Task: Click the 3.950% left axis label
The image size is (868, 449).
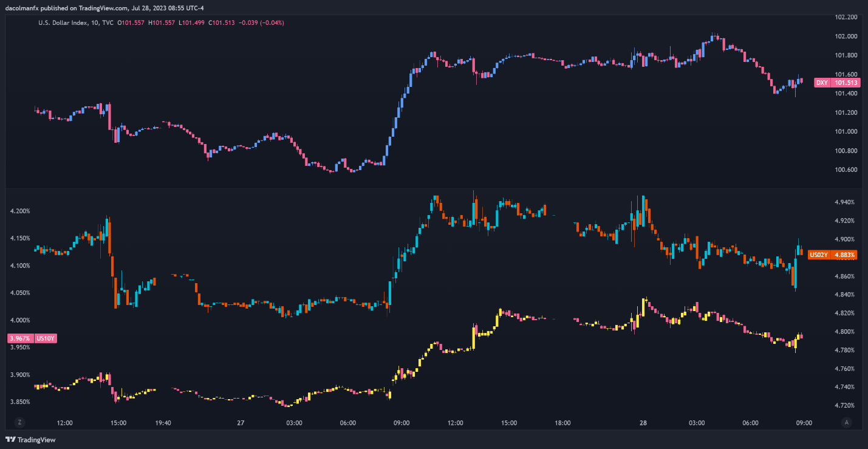Action: (x=20, y=348)
